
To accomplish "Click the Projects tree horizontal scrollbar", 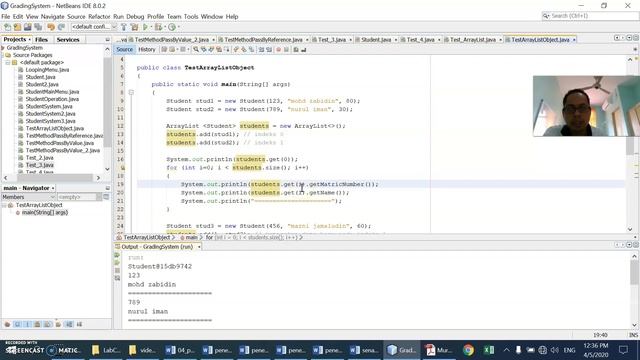I will (52, 178).
